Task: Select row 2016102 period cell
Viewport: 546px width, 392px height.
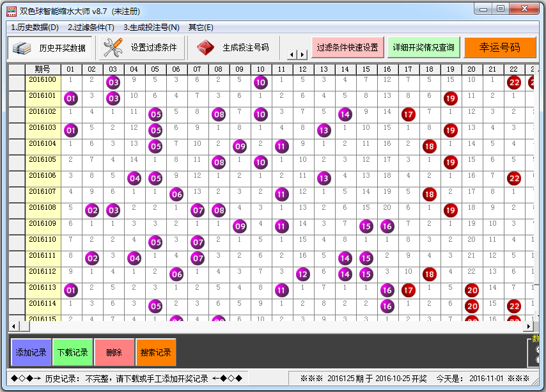Action: 43,114
